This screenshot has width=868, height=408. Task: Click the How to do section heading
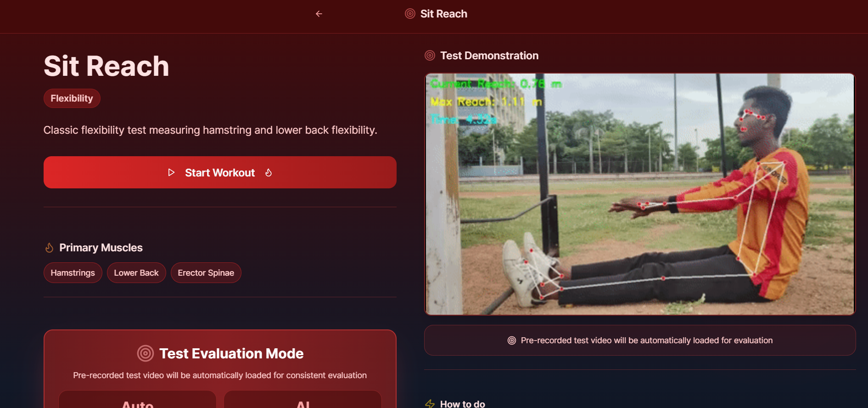tap(462, 404)
